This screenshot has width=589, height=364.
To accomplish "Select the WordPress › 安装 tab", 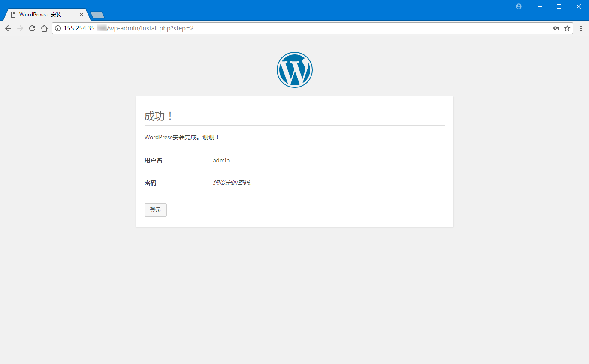I will click(x=46, y=15).
